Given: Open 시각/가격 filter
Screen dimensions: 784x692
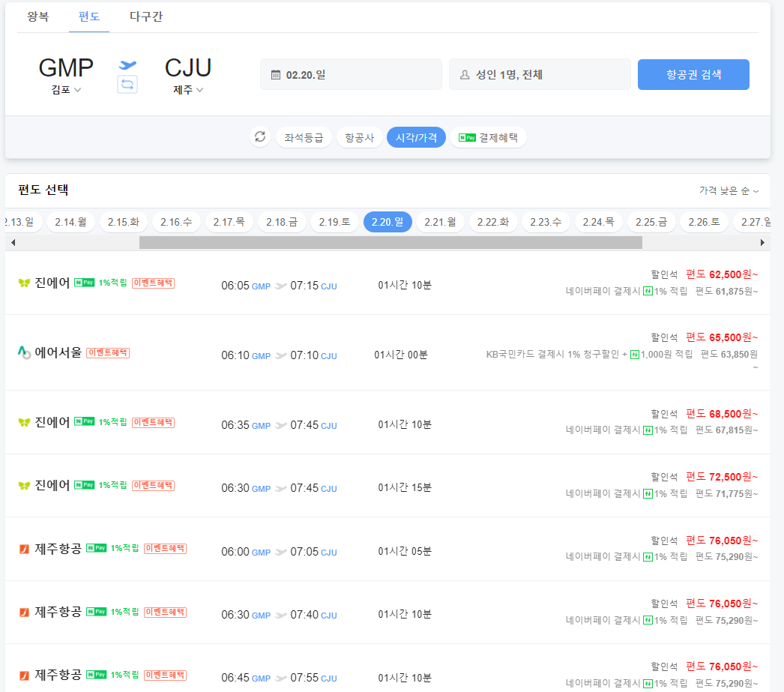Looking at the screenshot, I should [416, 137].
